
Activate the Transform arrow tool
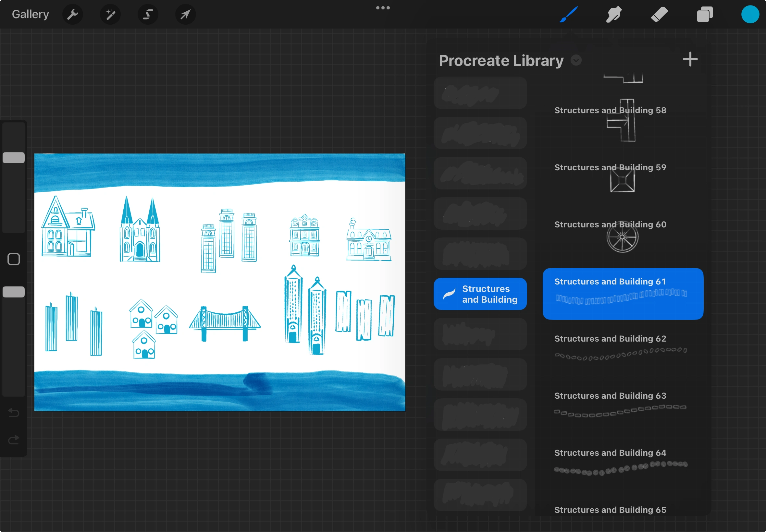185,14
